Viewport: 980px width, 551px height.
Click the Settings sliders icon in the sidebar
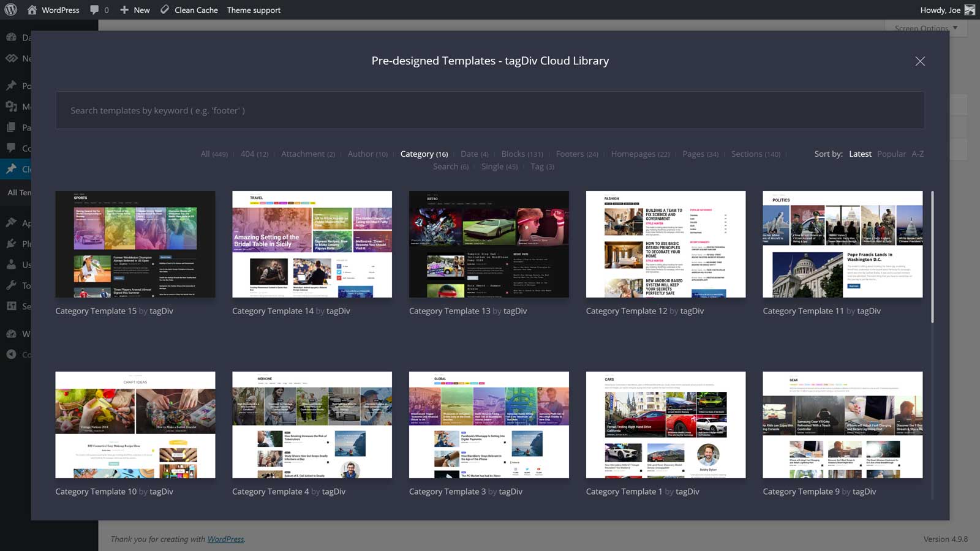tap(11, 306)
